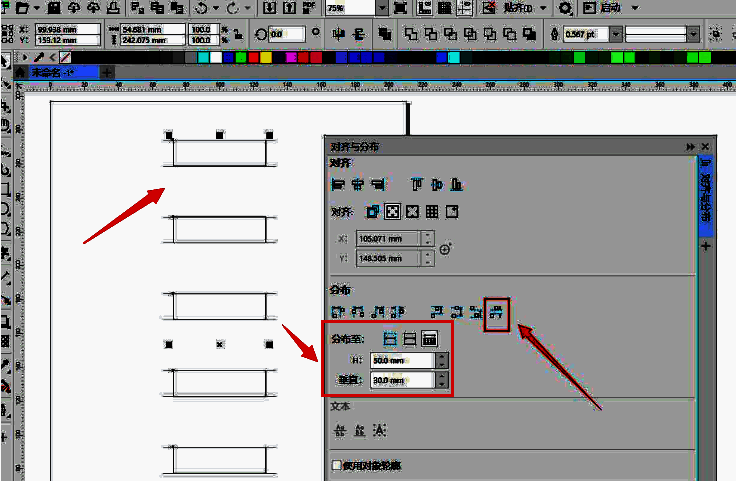Click the distribute left icon

tap(337, 314)
